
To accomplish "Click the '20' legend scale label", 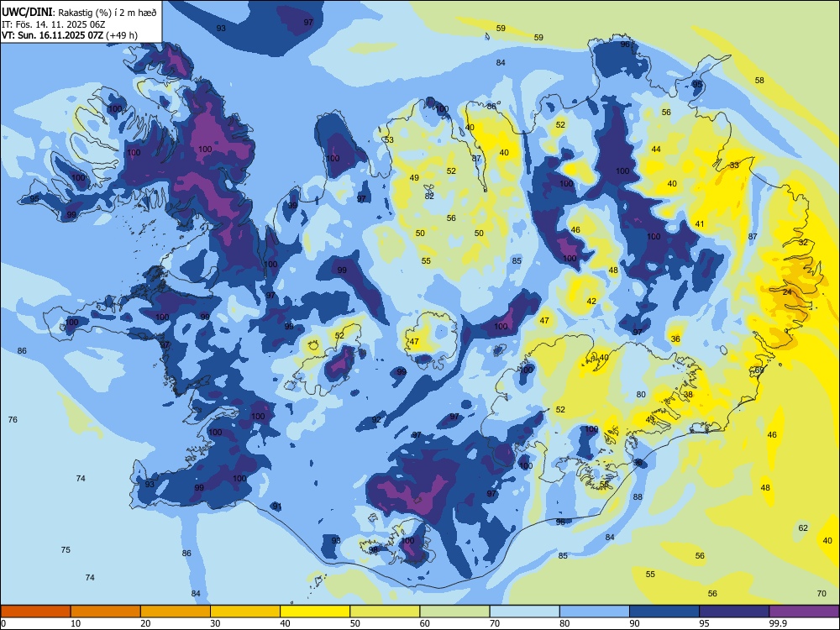I will pos(145,623).
